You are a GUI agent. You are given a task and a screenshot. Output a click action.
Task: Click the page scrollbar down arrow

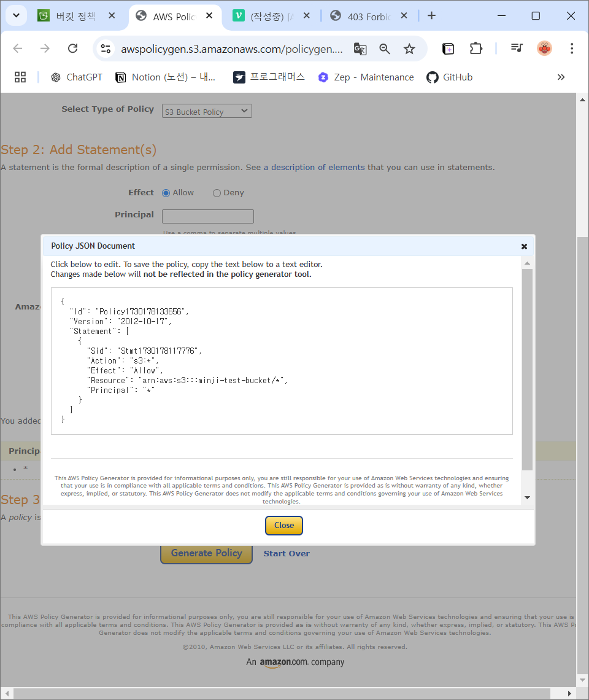click(x=582, y=680)
